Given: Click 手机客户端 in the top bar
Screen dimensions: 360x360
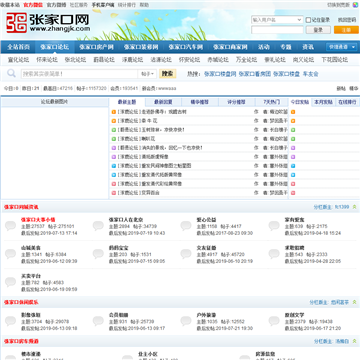Looking at the screenshot, I should coord(103,5).
